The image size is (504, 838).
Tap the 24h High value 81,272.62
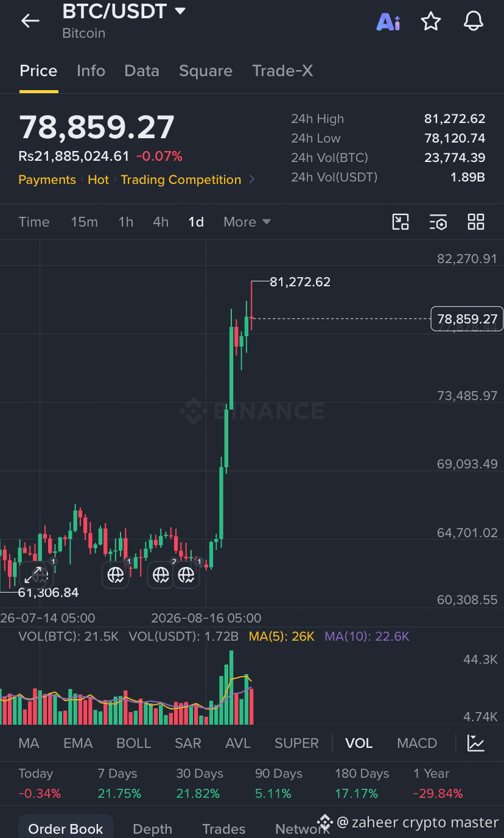coord(455,119)
